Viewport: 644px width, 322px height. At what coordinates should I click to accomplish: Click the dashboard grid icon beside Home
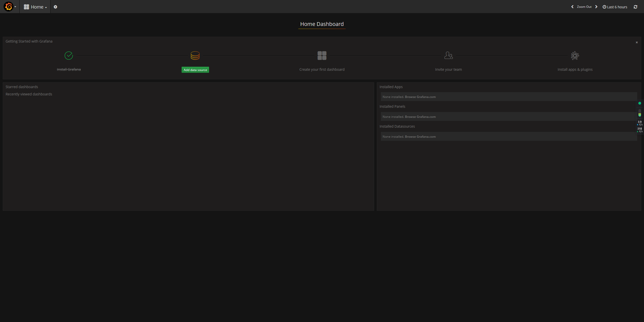pyautogui.click(x=26, y=7)
